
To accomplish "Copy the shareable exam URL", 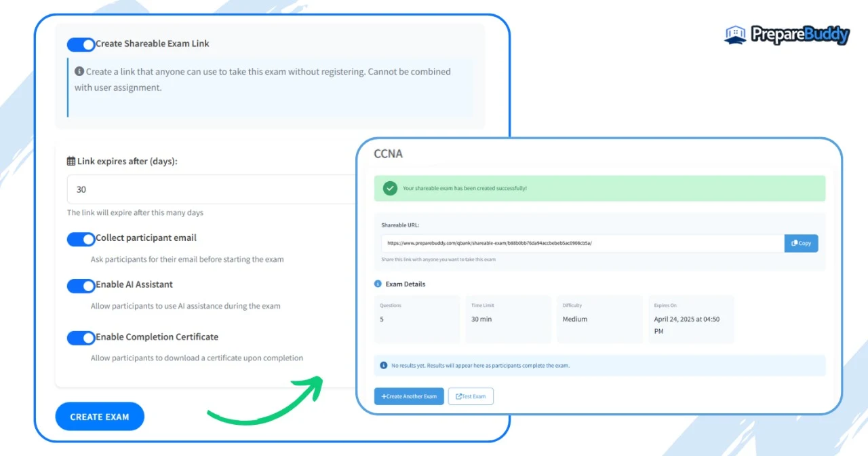I will pos(801,243).
